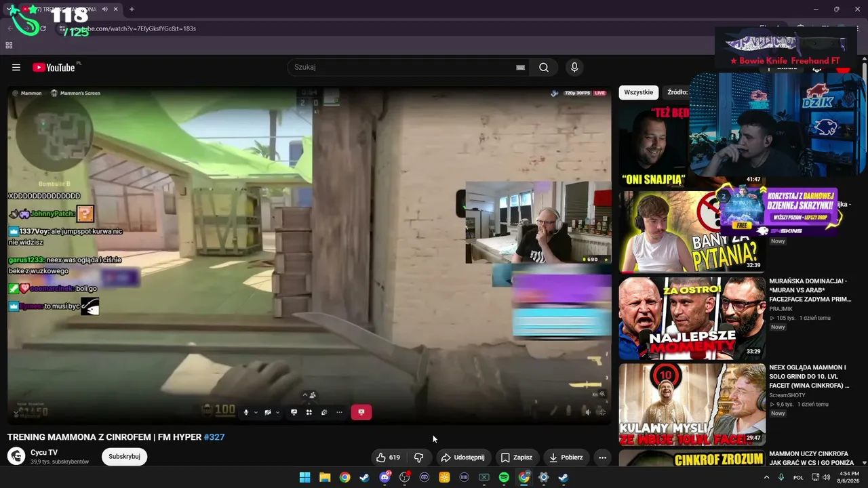Start voice search with the microphone
The height and width of the screenshot is (488, 868).
coord(574,67)
